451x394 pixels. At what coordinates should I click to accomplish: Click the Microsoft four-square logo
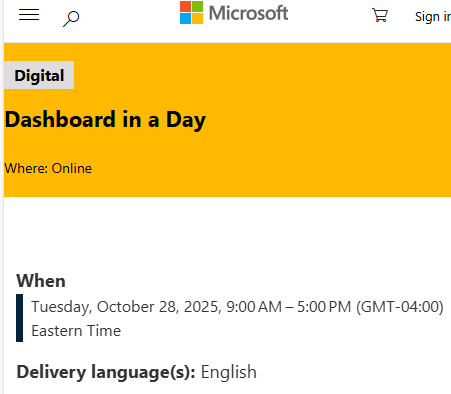point(191,13)
